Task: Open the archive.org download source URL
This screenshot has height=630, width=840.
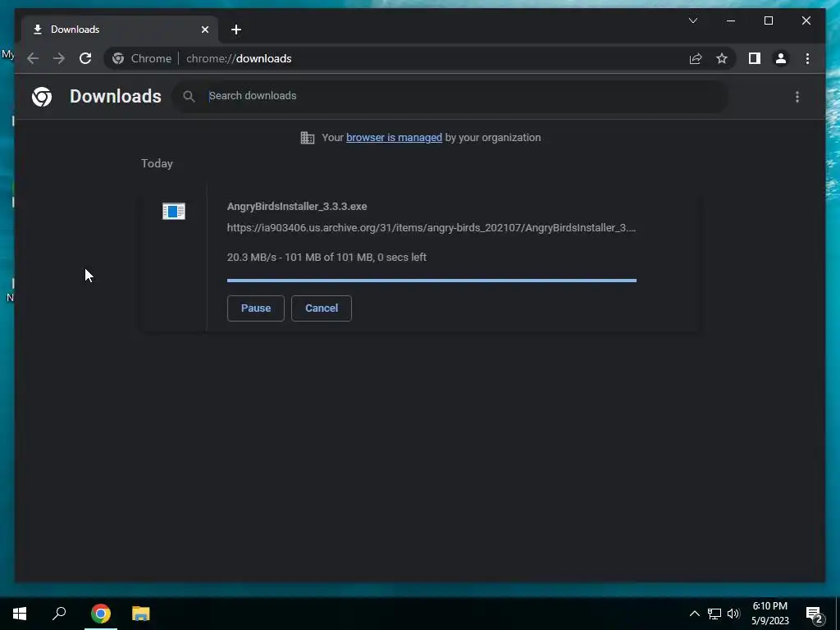Action: click(431, 228)
